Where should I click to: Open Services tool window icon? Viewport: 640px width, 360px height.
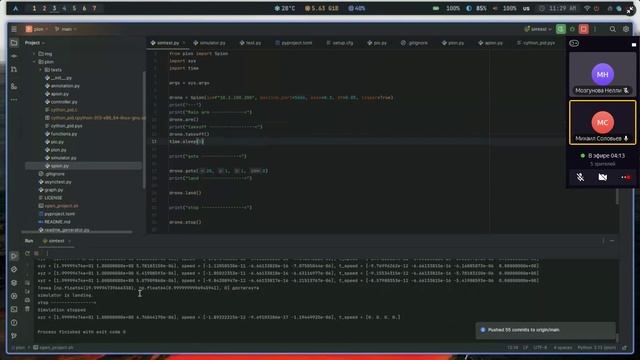click(14, 296)
